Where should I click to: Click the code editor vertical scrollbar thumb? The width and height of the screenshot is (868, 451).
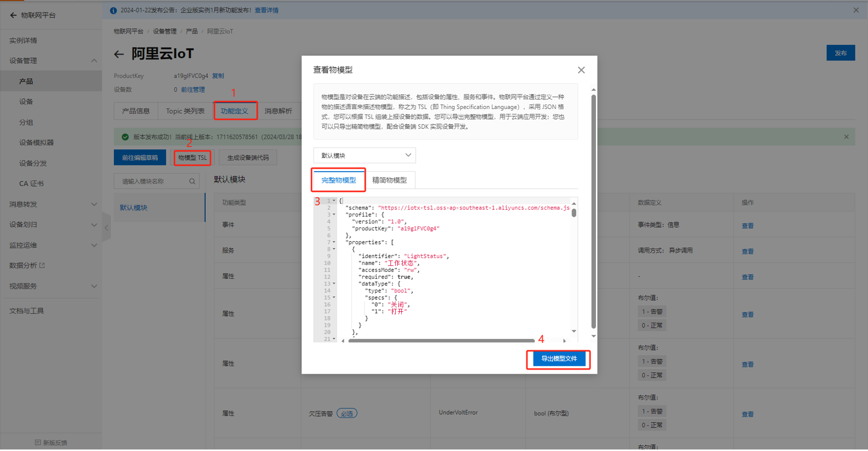(x=574, y=213)
